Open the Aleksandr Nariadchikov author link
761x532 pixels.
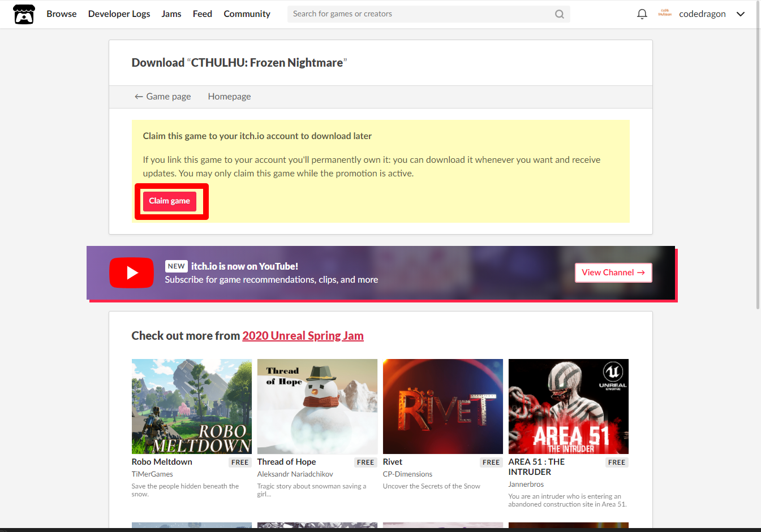coord(295,474)
